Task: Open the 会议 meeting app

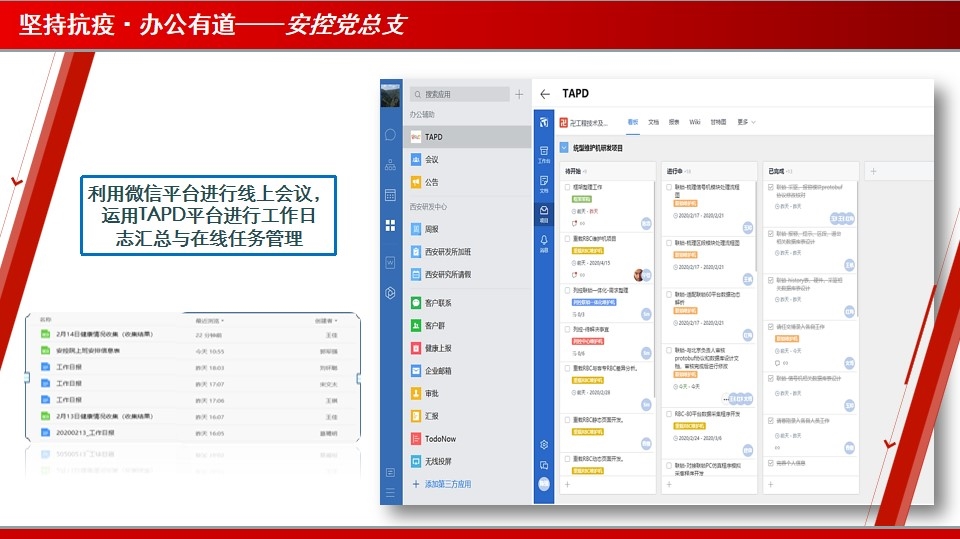Action: click(467, 160)
